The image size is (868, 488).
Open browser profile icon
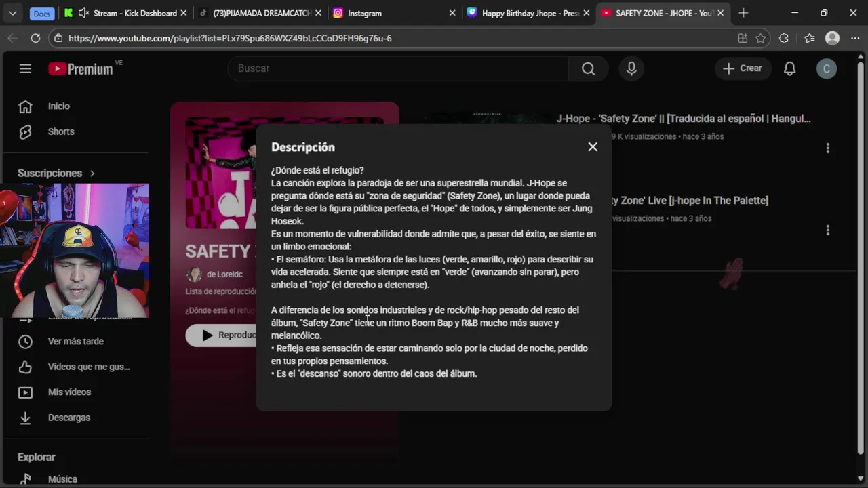(832, 39)
